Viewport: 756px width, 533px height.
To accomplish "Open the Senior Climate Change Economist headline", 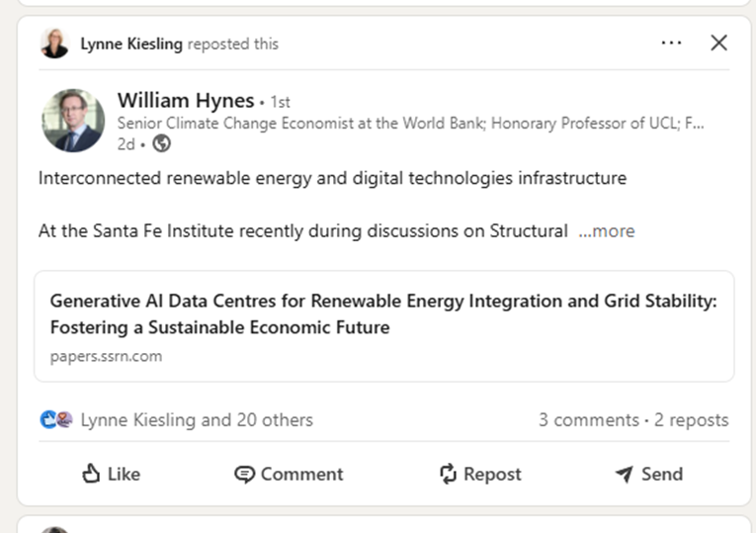I will [x=411, y=124].
